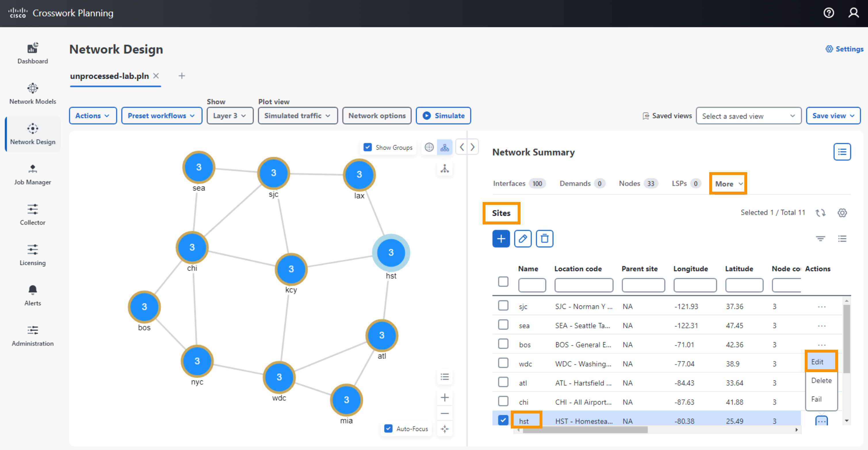The height and width of the screenshot is (450, 868).
Task: Check the chi site row
Action: point(503,401)
